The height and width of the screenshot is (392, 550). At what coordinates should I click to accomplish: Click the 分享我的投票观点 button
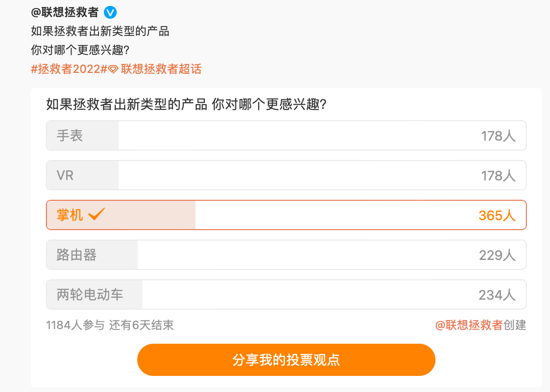286,360
